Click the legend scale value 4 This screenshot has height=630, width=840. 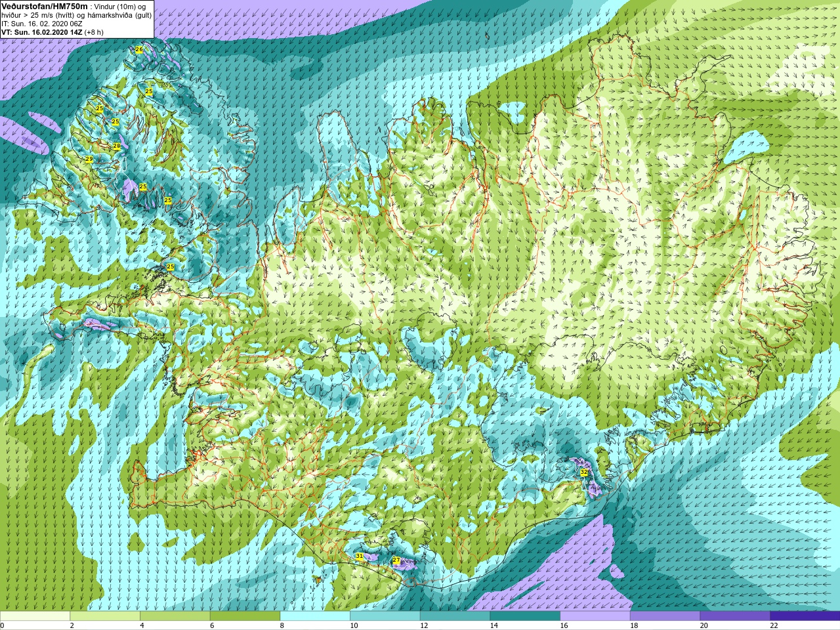click(142, 625)
